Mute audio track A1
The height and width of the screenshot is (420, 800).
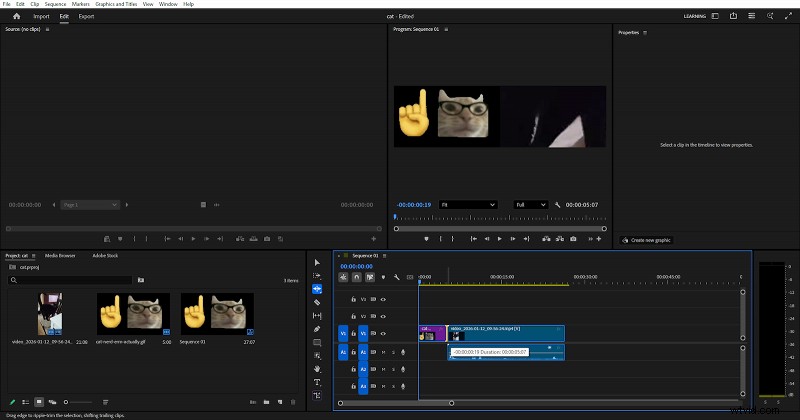click(x=383, y=352)
